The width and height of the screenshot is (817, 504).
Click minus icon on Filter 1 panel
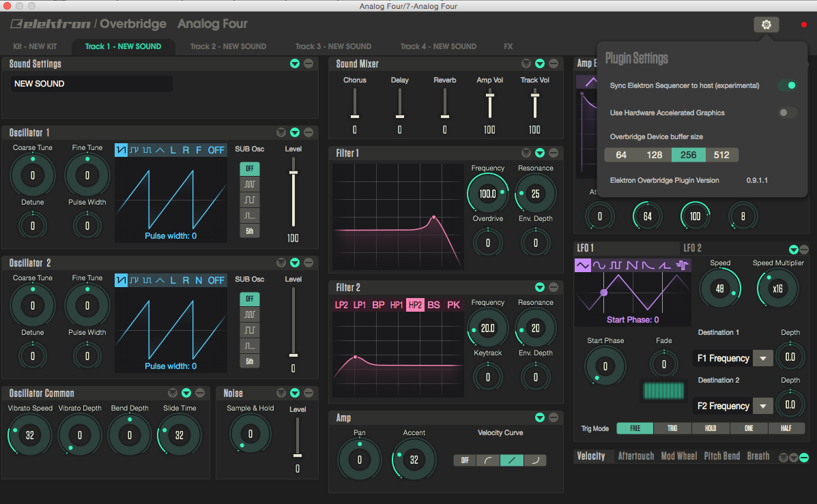tap(554, 153)
